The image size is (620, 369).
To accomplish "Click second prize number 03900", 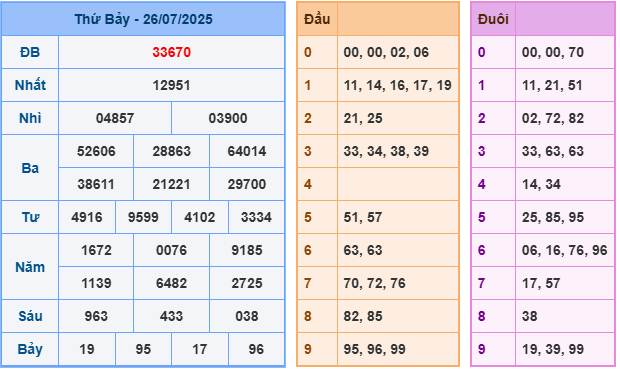I will (x=228, y=118).
